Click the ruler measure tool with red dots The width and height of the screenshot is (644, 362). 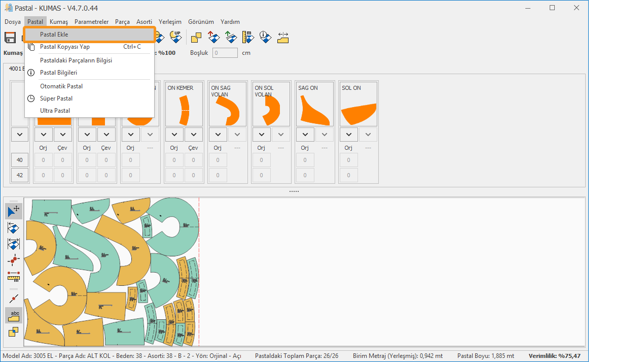pyautogui.click(x=14, y=276)
